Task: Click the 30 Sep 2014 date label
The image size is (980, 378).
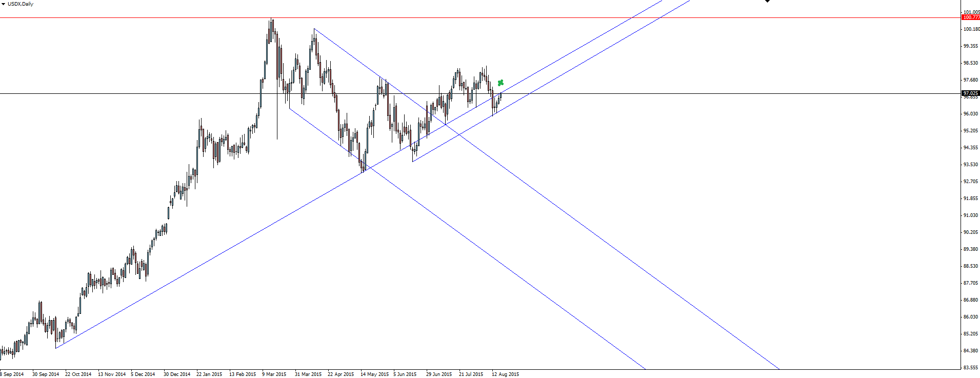Action: point(46,374)
